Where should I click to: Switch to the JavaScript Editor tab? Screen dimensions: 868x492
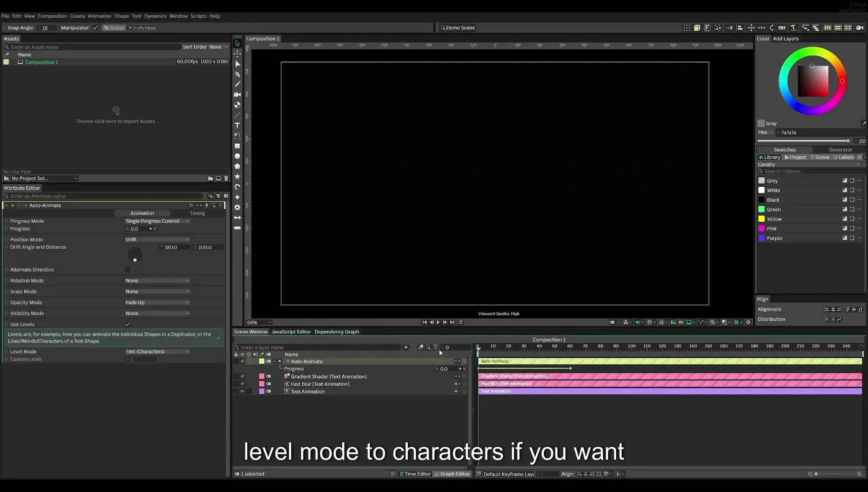click(291, 332)
